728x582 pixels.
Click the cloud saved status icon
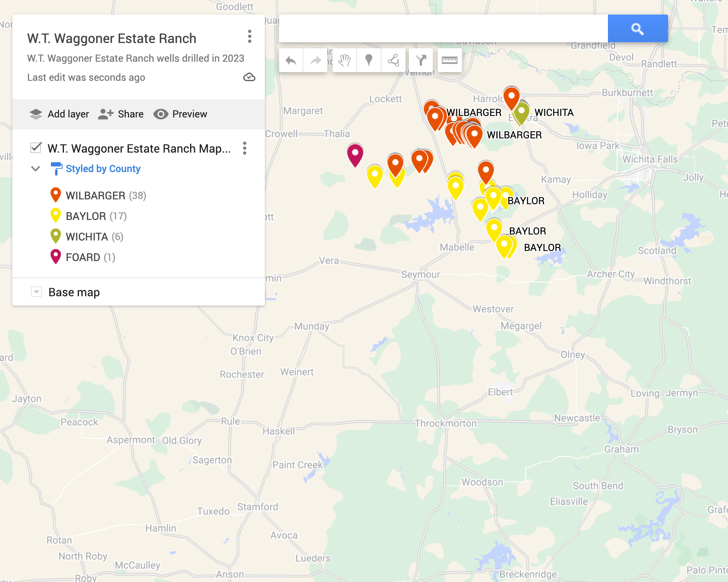click(249, 77)
